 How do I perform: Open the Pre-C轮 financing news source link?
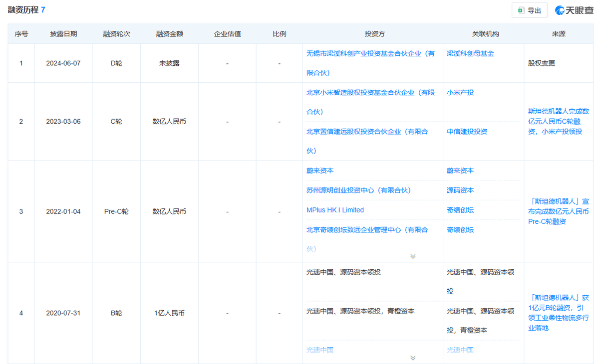coord(558,211)
